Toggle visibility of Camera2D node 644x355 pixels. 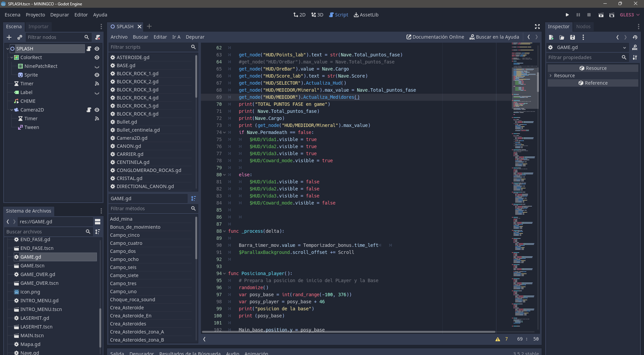pyautogui.click(x=97, y=110)
